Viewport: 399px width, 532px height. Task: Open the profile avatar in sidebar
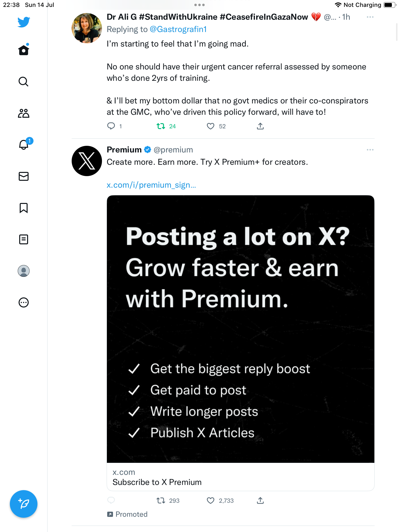click(x=24, y=271)
